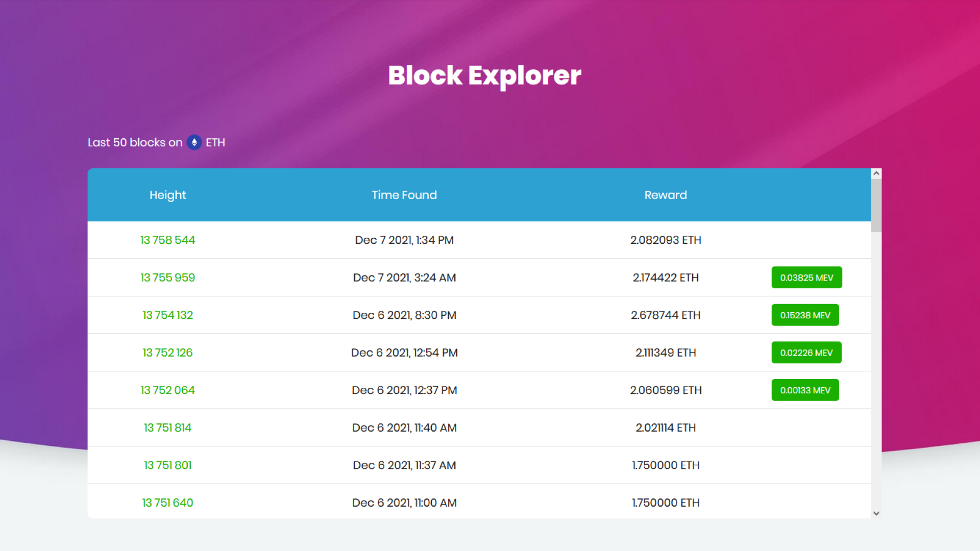Open block 13 752 064

coord(167,390)
